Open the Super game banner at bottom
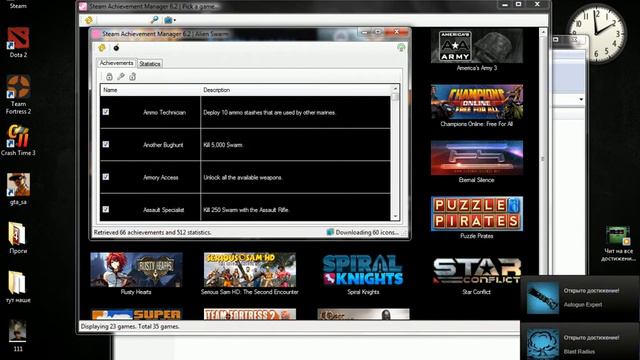Image resolution: width=640 pixels, height=360 pixels. pyautogui.click(x=136, y=314)
